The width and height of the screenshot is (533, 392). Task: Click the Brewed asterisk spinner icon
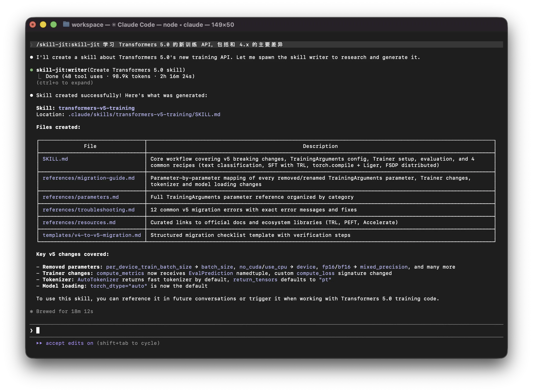tap(31, 311)
